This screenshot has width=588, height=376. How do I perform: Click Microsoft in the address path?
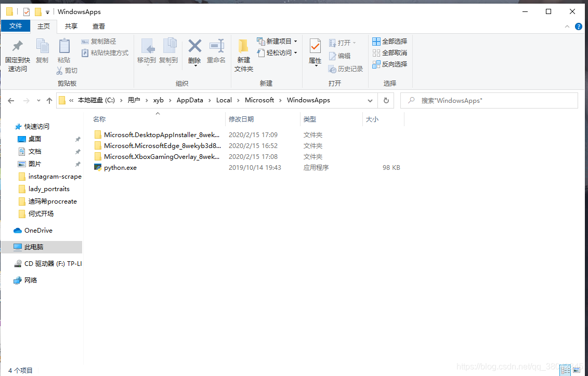coord(259,100)
